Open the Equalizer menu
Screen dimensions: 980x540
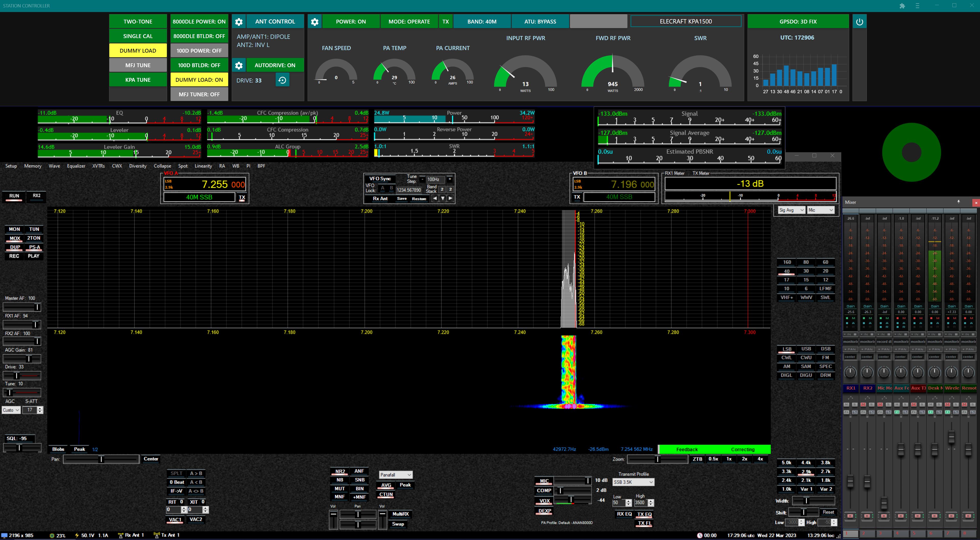[76, 166]
